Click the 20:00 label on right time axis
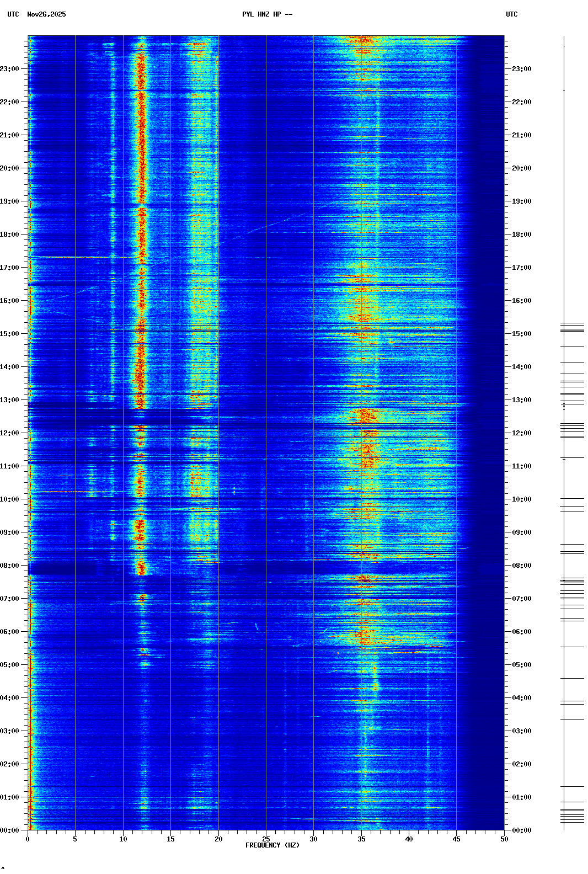 pos(521,168)
